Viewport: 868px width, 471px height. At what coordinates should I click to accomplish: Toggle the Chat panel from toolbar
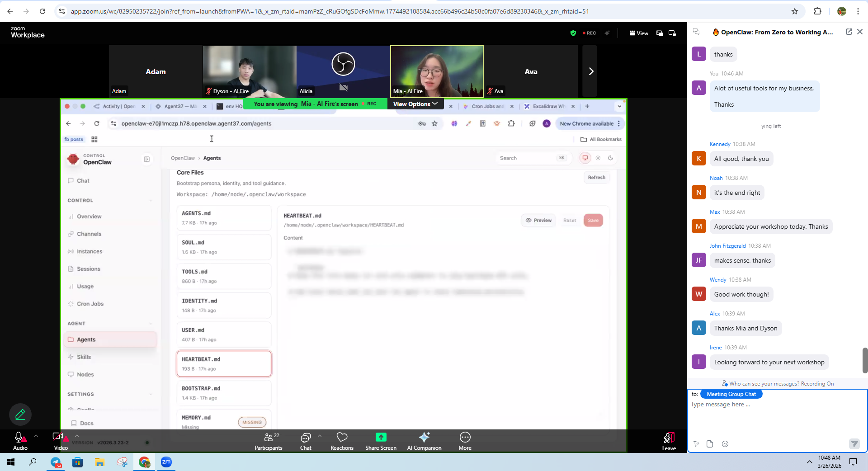coord(306,441)
